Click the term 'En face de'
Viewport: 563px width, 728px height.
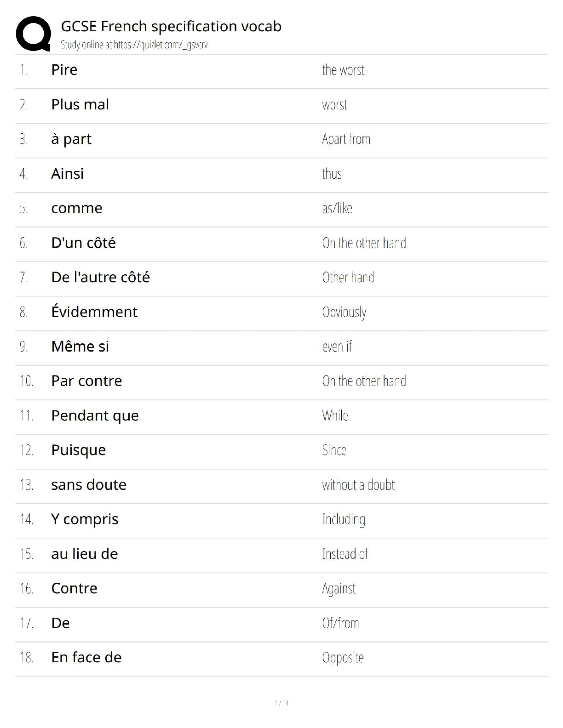click(x=86, y=658)
